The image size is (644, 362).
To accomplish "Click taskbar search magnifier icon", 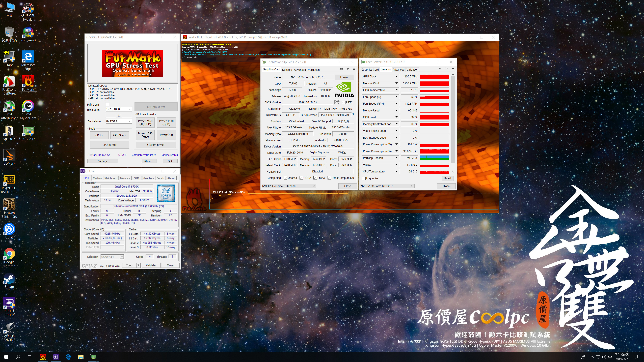I will pyautogui.click(x=18, y=357).
